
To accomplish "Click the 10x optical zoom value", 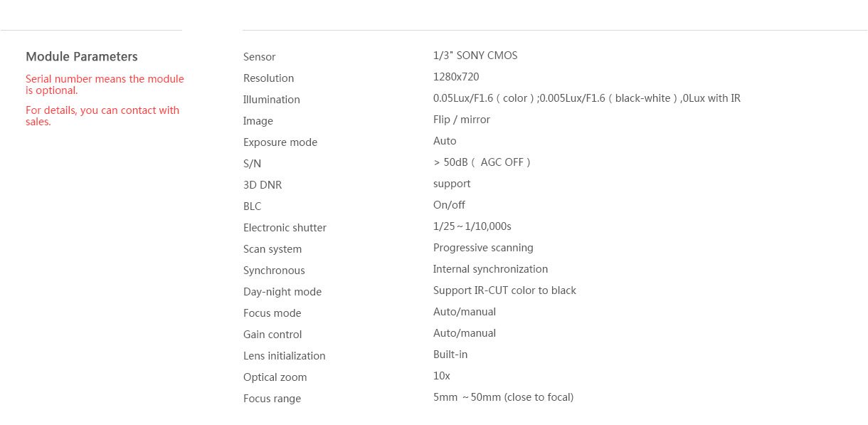I will [442, 376].
